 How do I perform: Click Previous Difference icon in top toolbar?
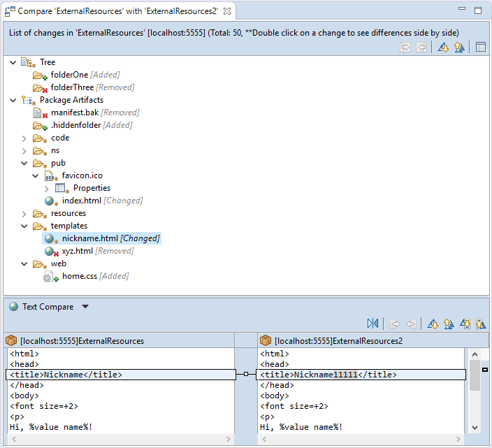pos(459,48)
